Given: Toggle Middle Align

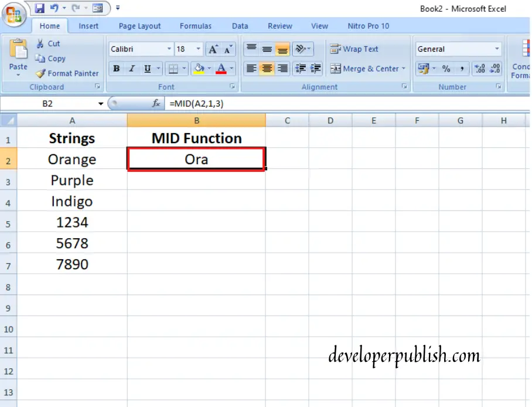Looking at the screenshot, I should (267, 49).
